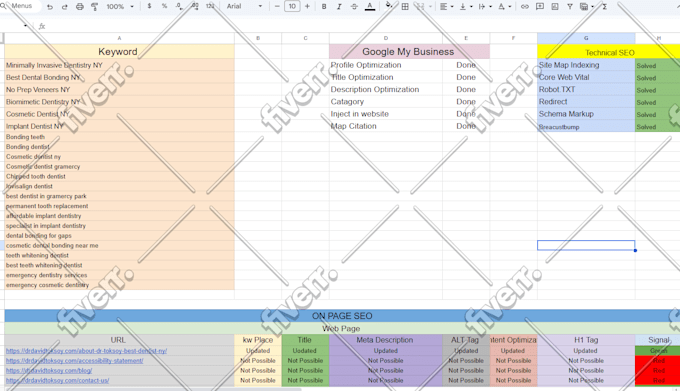Click the Insert chart icon
The width and height of the screenshot is (680, 391).
[555, 7]
